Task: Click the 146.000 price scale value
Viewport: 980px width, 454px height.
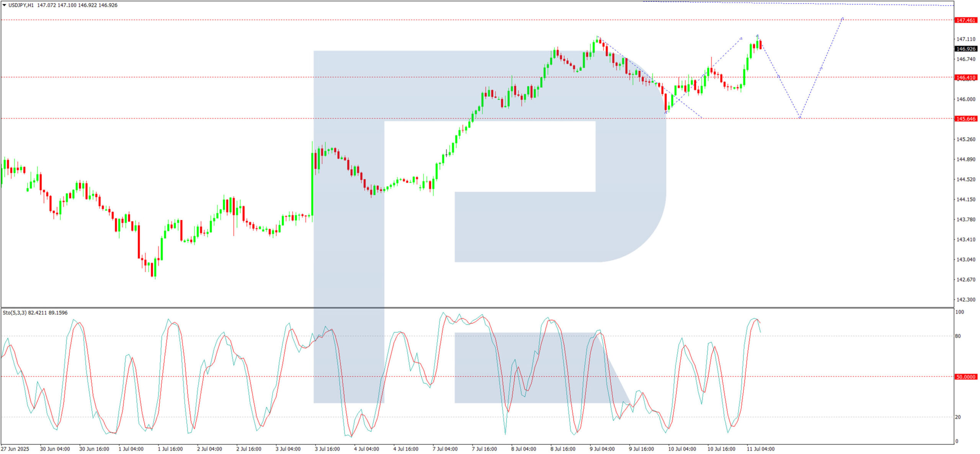Action: [966, 99]
